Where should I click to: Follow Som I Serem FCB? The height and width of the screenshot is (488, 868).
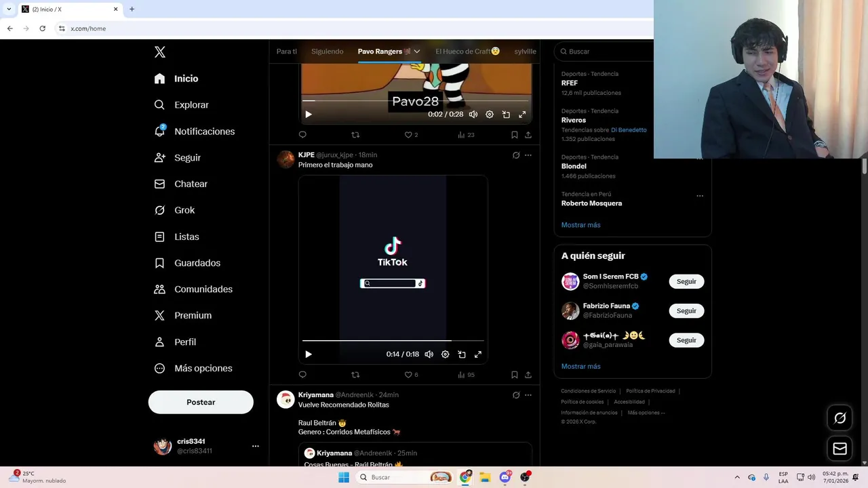686,281
